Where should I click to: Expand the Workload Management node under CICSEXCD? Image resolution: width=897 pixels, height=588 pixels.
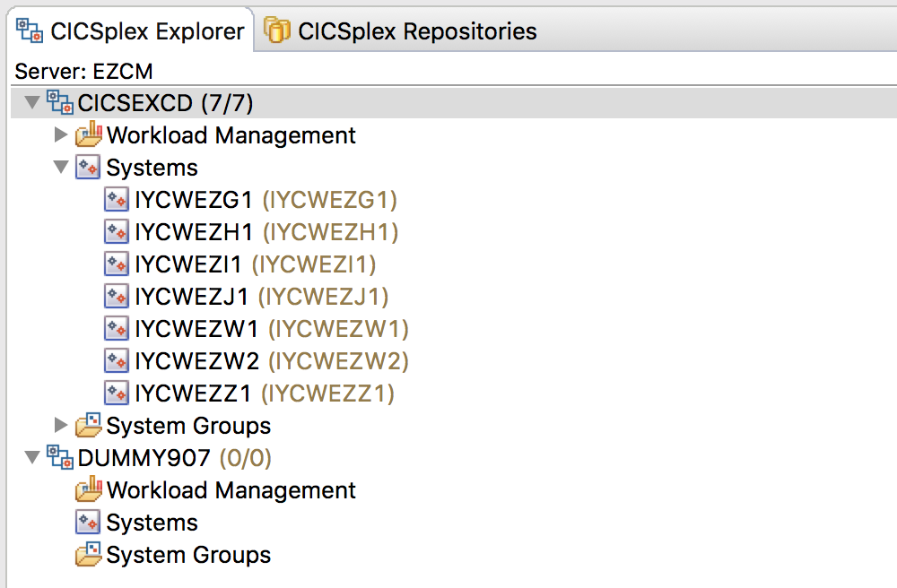click(61, 134)
